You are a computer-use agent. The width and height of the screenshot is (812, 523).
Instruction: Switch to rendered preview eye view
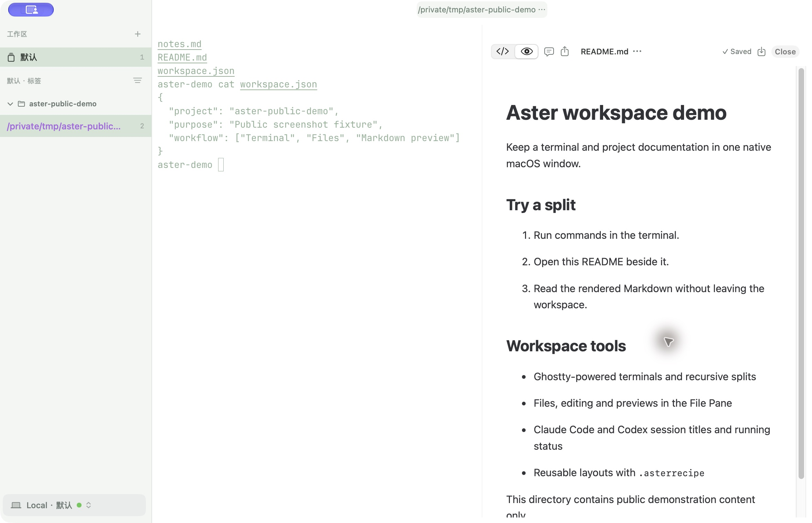[526, 52]
